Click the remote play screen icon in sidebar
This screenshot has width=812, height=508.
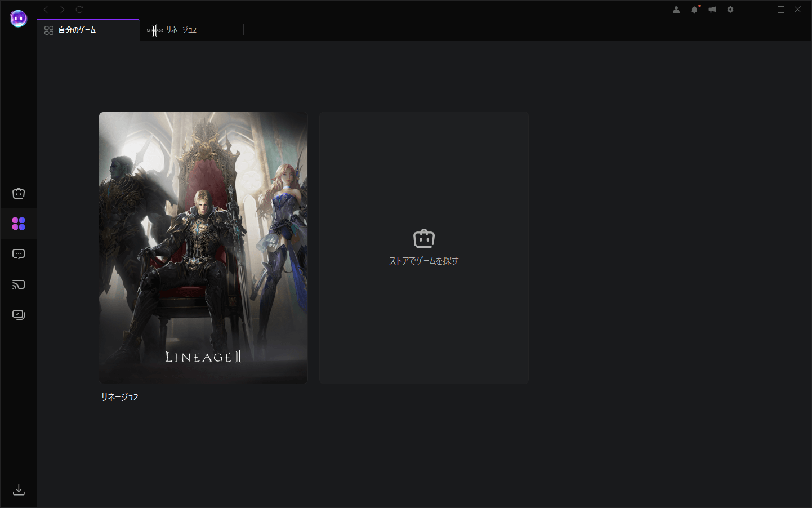click(19, 315)
